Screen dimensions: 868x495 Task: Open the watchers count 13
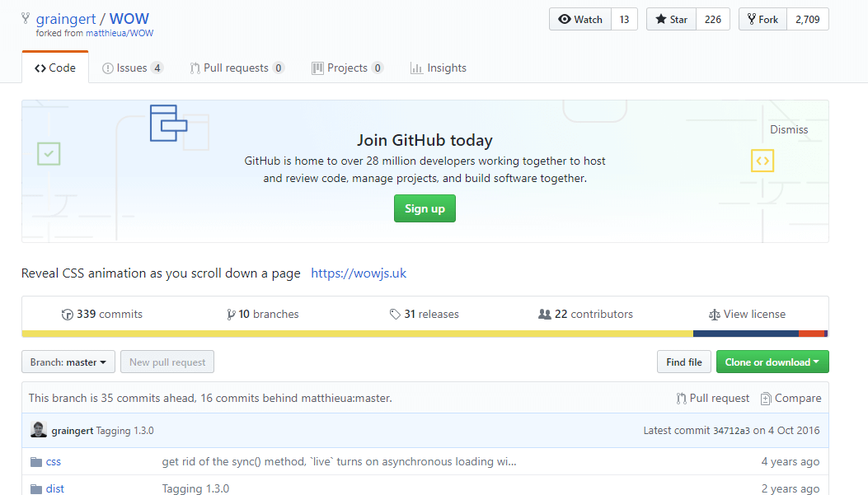pos(625,20)
